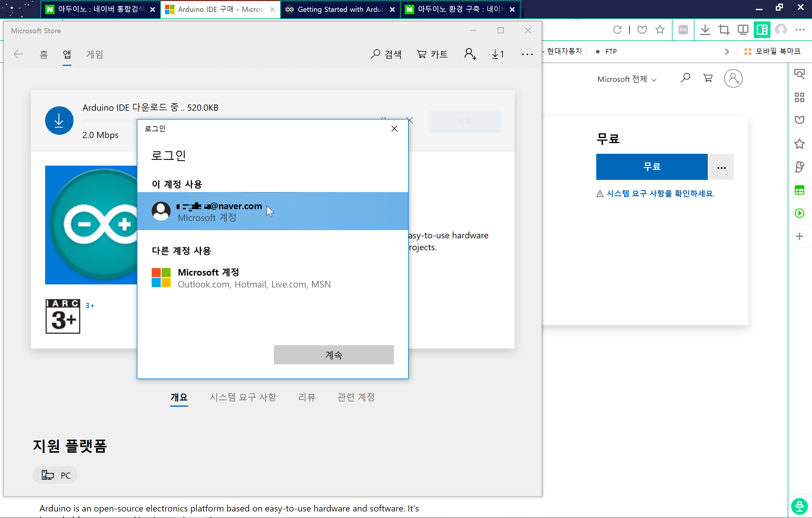Open the 게임 tab in Store
This screenshot has width=812, height=518.
(94, 54)
